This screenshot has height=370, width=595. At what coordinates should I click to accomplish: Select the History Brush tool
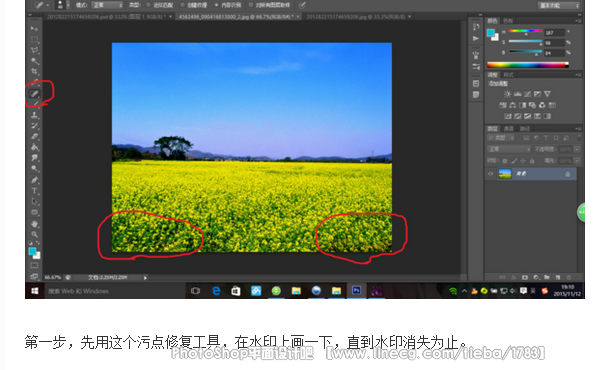(x=34, y=125)
